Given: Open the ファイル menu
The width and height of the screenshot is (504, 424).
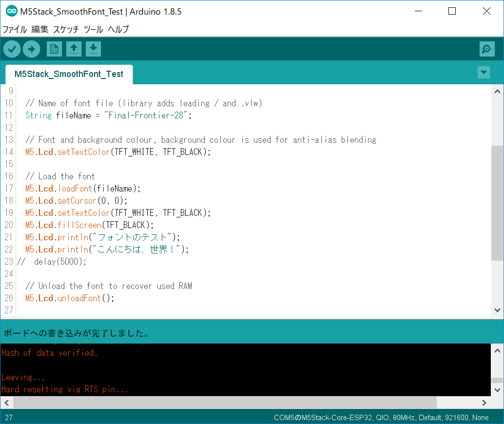Looking at the screenshot, I should [15, 29].
